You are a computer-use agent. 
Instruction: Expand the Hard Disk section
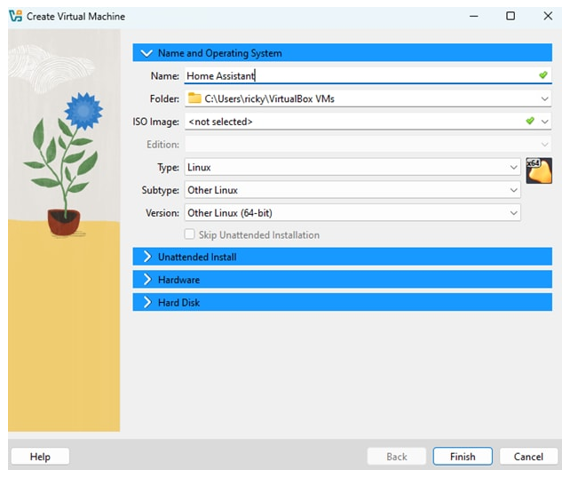pos(342,302)
